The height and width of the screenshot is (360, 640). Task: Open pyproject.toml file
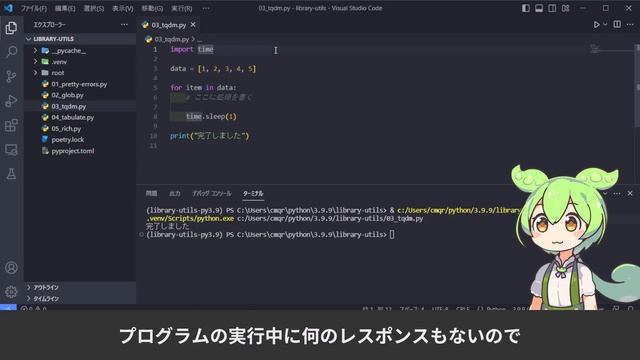80,151
